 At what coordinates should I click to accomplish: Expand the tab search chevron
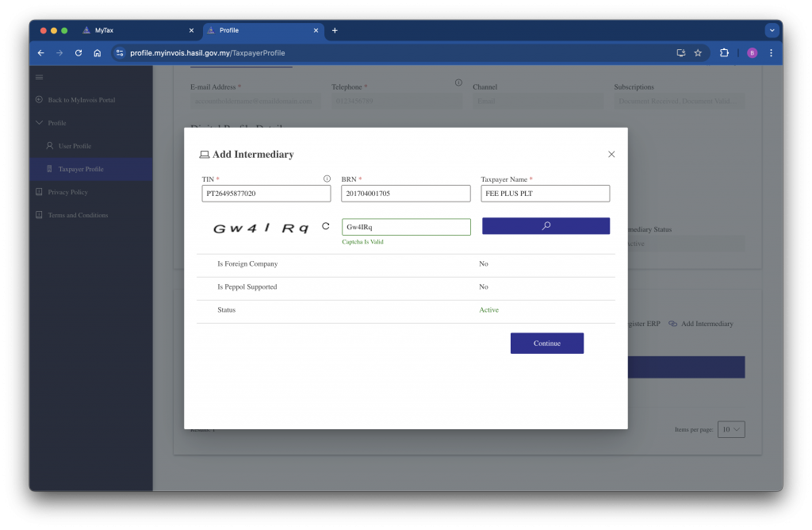pyautogui.click(x=772, y=30)
